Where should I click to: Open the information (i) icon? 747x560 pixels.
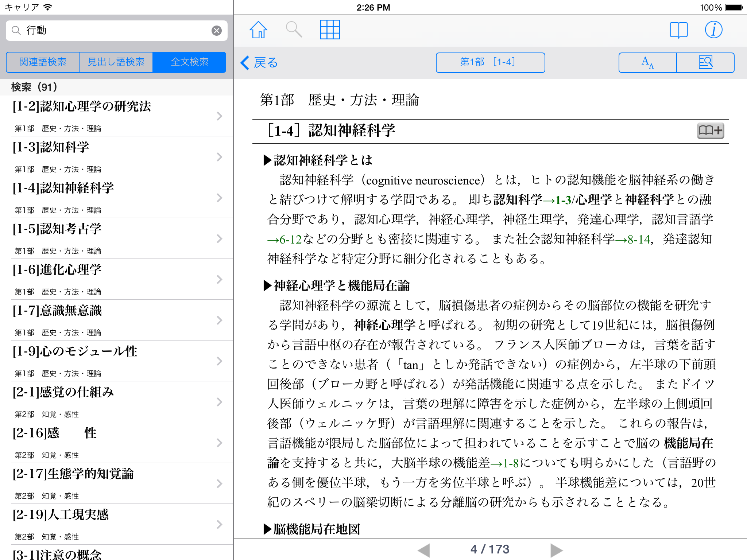(713, 30)
